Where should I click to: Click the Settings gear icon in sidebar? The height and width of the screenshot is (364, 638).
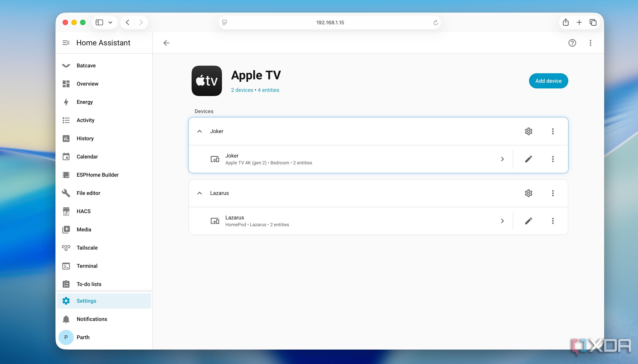[66, 301]
